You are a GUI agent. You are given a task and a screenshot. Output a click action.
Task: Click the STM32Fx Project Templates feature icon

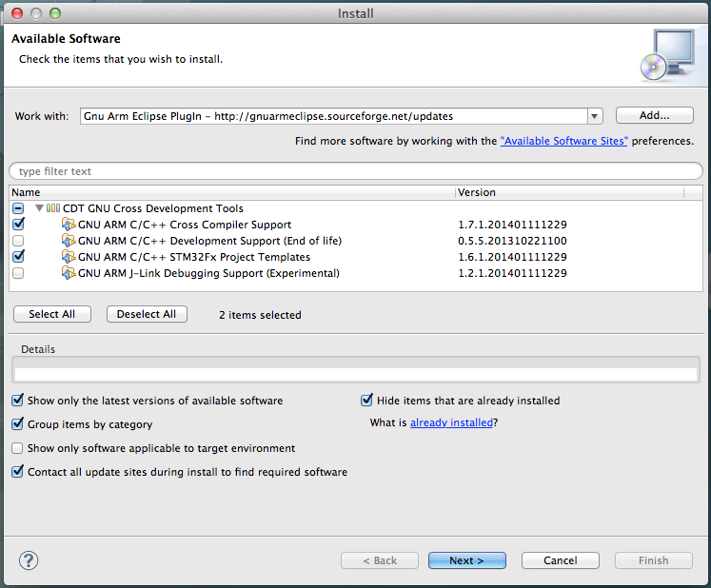[x=69, y=257]
